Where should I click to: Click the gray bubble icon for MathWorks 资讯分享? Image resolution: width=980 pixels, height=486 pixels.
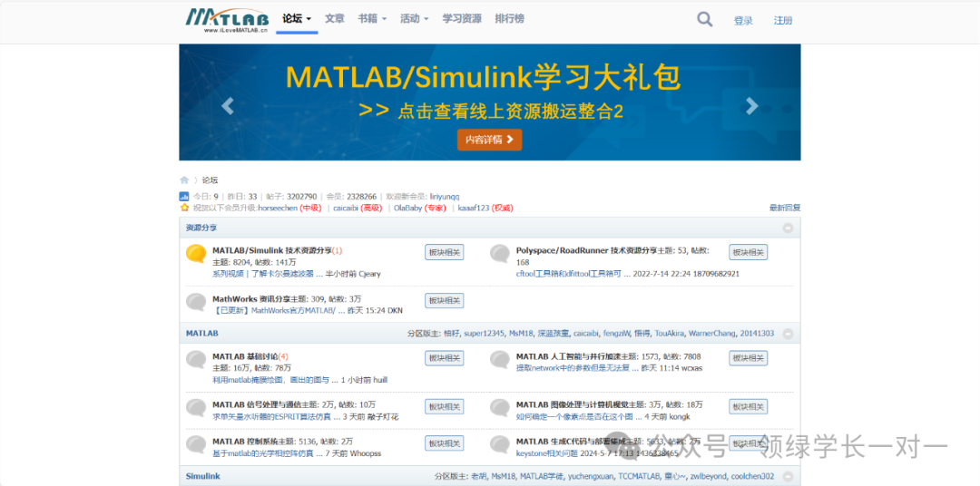click(196, 302)
